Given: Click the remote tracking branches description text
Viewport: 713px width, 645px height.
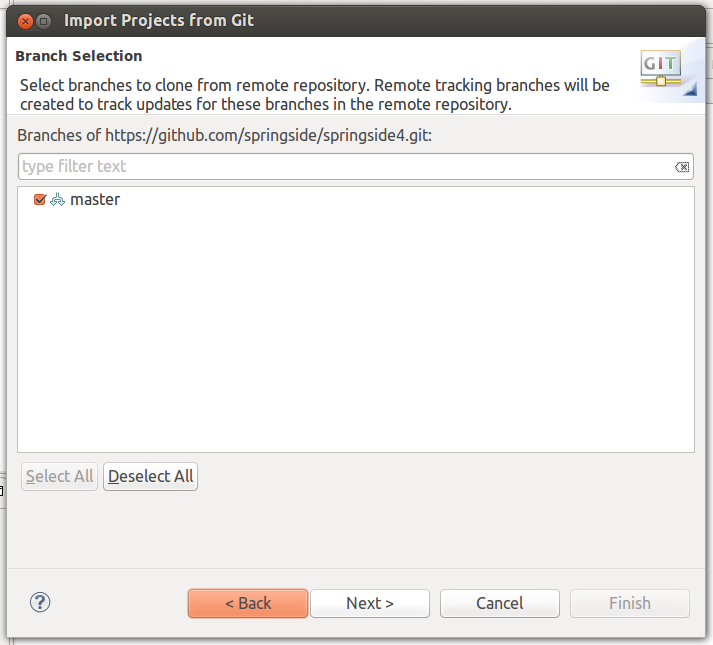Looking at the screenshot, I should [315, 95].
